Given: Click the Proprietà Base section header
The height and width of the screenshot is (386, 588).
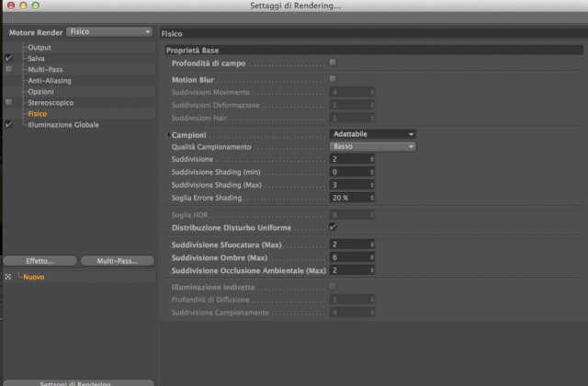Looking at the screenshot, I should pyautogui.click(x=374, y=51).
